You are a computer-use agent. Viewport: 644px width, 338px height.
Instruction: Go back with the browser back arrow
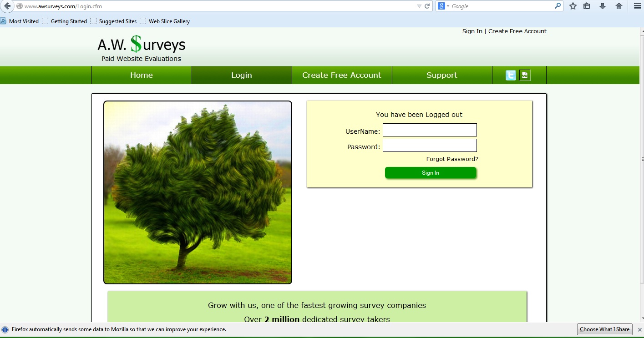pyautogui.click(x=7, y=6)
